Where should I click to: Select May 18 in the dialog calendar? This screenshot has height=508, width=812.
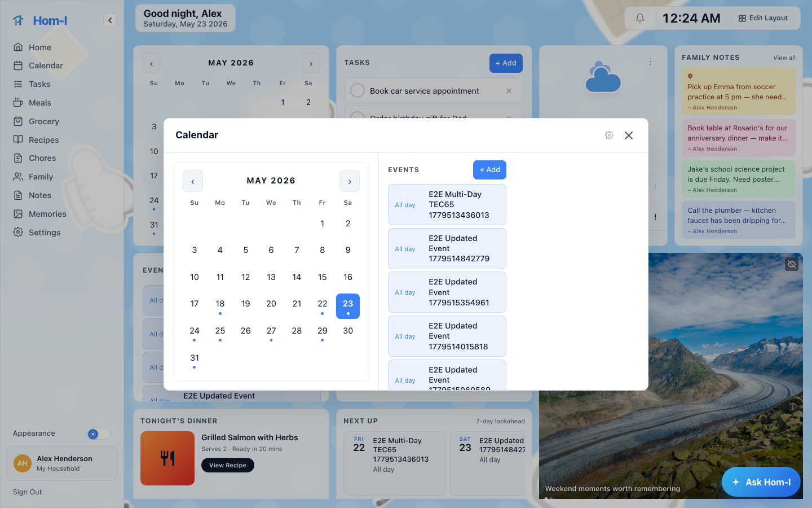(x=220, y=306)
